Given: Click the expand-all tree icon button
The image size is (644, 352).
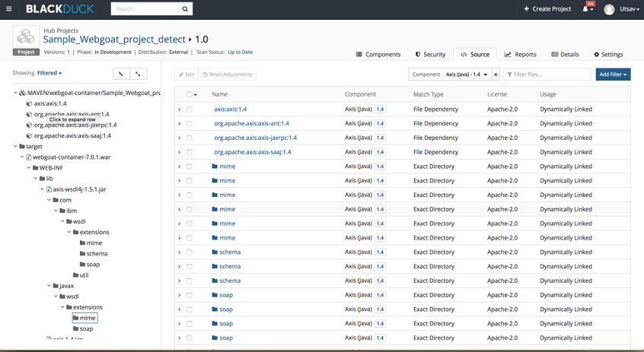Looking at the screenshot, I should (x=120, y=74).
